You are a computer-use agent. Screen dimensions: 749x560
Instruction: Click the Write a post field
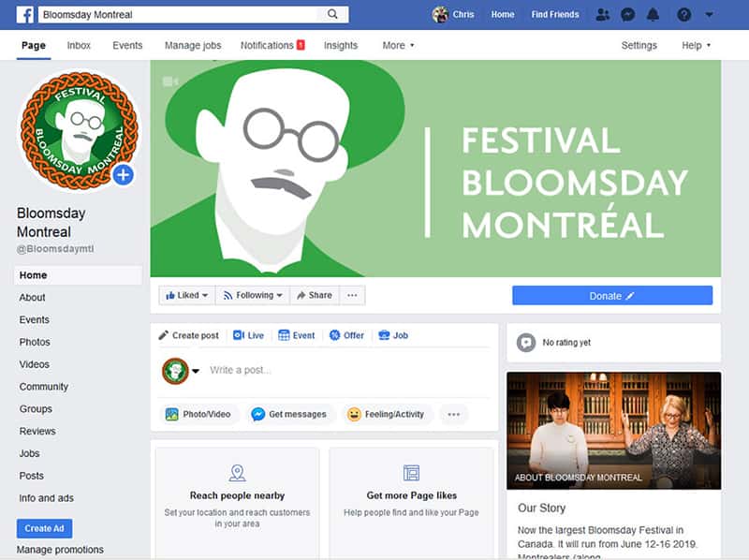346,370
